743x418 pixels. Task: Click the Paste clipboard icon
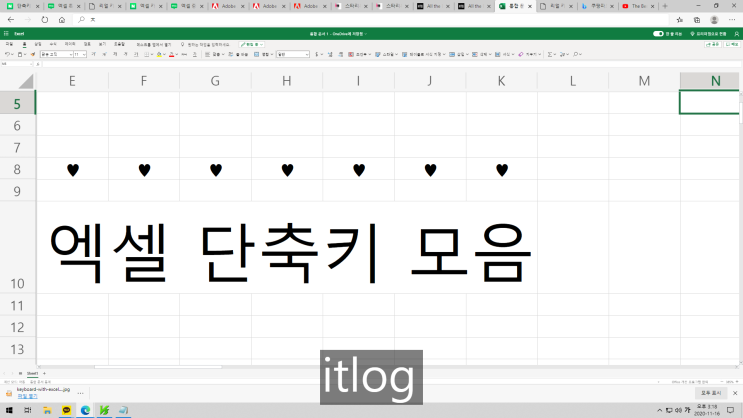(20, 55)
